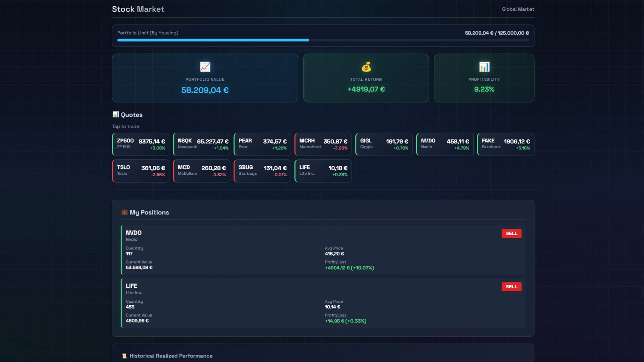
Task: Click the ZP500 quote showing +3.08%
Action: [x=140, y=144]
